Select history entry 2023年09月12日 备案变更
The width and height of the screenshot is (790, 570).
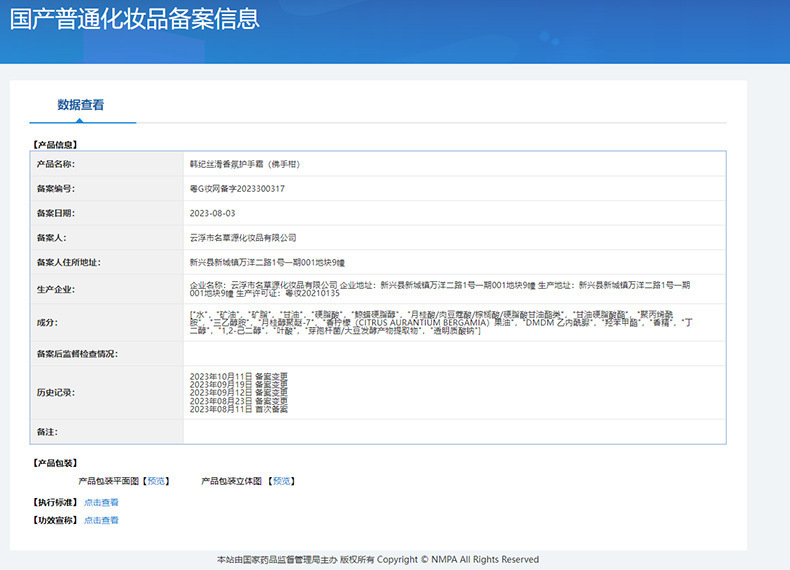click(x=239, y=393)
